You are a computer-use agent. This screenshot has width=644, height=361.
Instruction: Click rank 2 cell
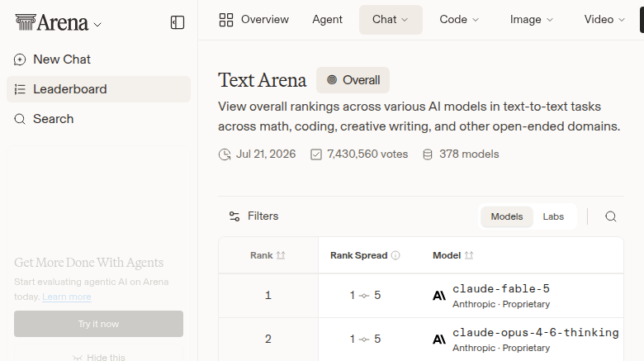[268, 339]
